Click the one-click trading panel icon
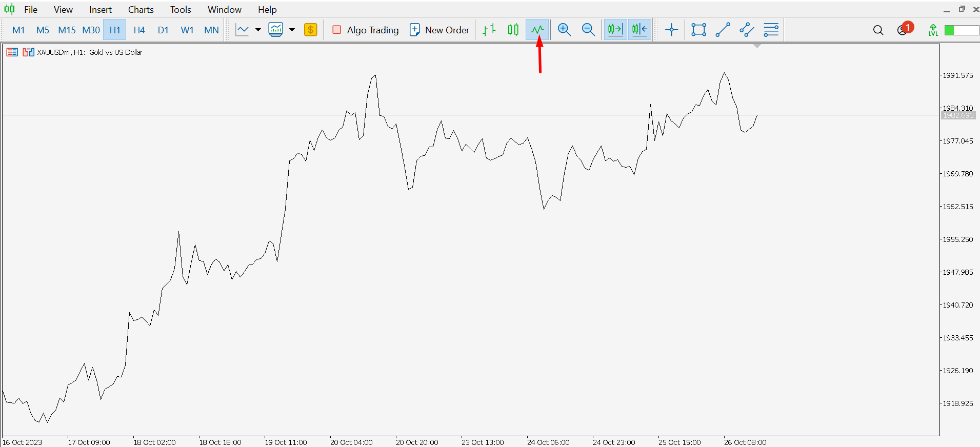 [28, 52]
